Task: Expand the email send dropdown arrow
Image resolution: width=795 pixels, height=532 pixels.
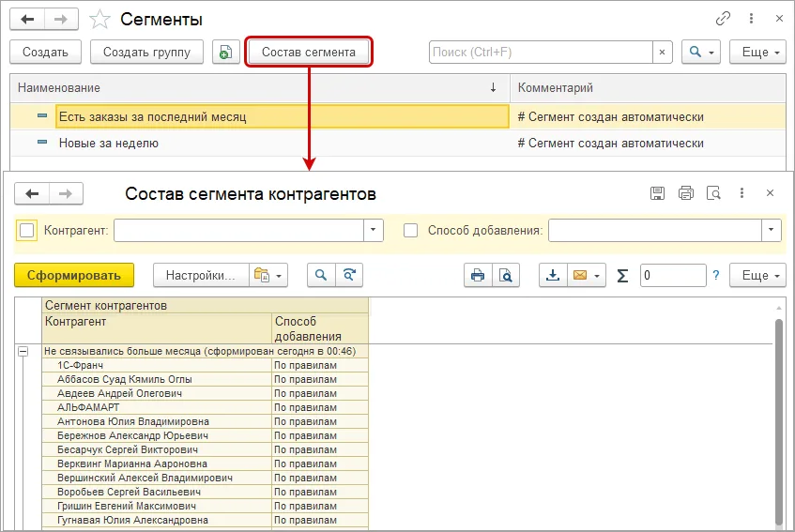Action: pos(597,276)
